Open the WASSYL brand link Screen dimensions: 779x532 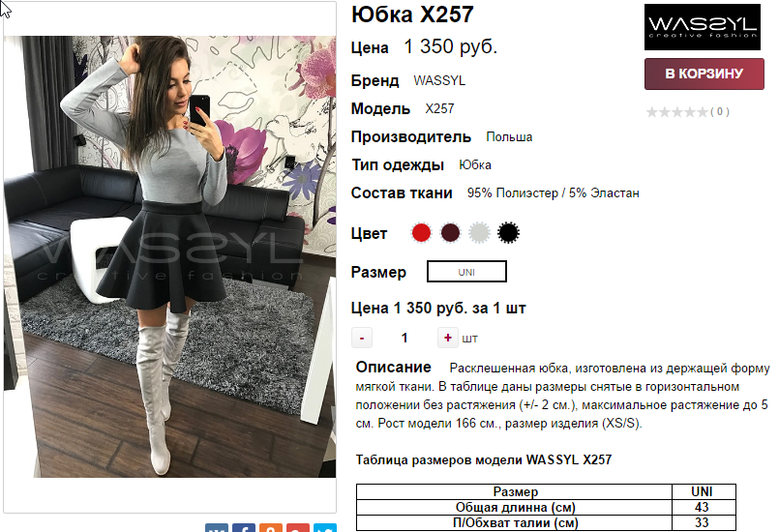coord(439,81)
